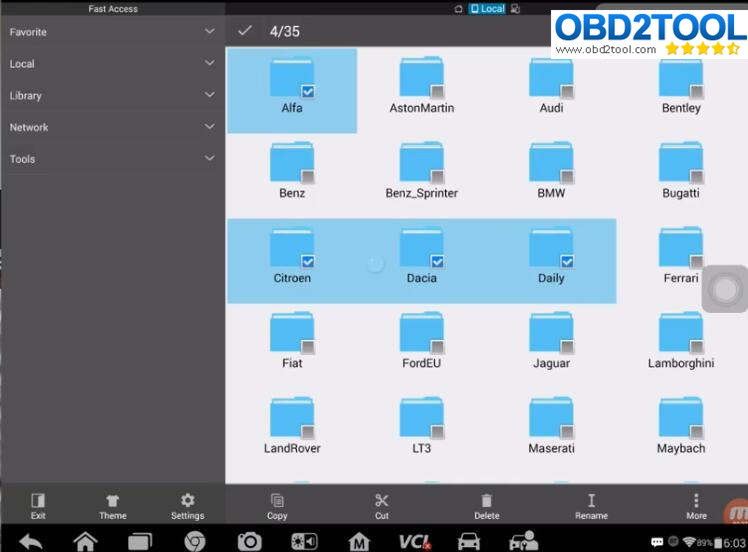Viewport: 748px width, 552px height.
Task: Open the FordEU folder icon
Action: pyautogui.click(x=422, y=333)
